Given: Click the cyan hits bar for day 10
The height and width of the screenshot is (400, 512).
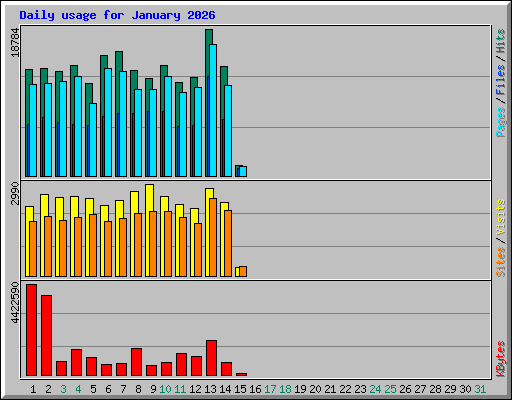Looking at the screenshot, I should pyautogui.click(x=168, y=126).
